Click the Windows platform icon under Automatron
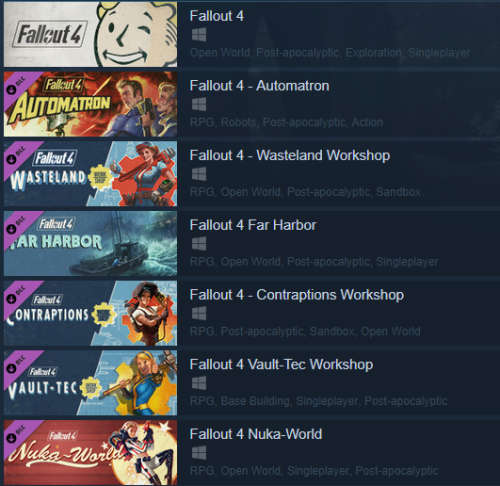 (x=199, y=105)
